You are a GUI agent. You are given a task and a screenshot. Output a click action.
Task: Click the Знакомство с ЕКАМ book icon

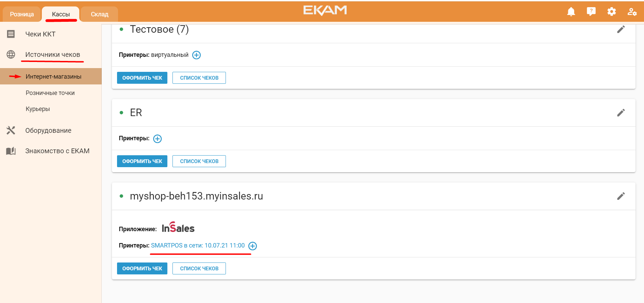point(11,151)
